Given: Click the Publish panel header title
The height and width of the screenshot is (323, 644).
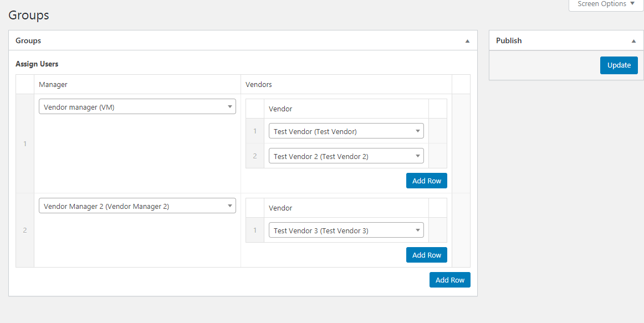Looking at the screenshot, I should point(509,41).
